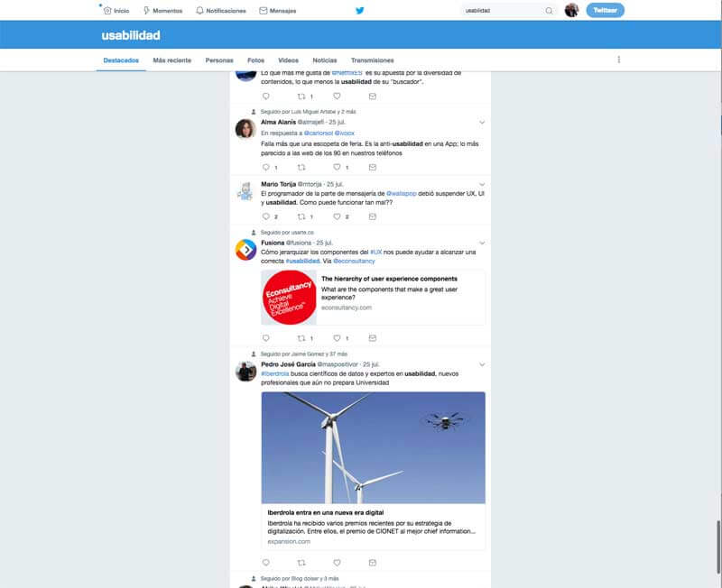Reply to Fusiona tweet

point(265,338)
